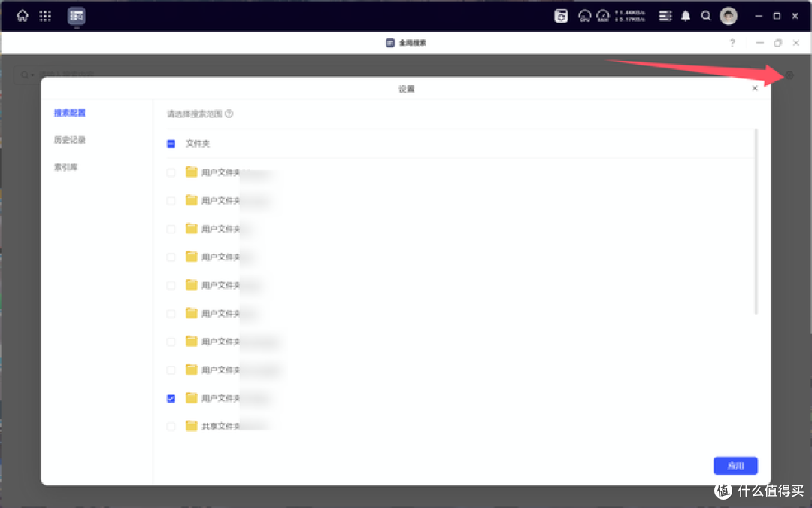
Task: Click the folder list scrollbar
Action: pyautogui.click(x=756, y=221)
